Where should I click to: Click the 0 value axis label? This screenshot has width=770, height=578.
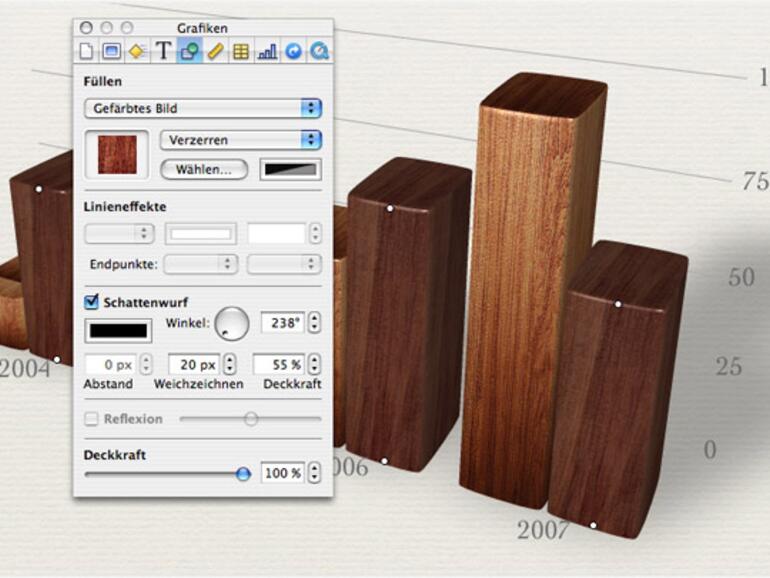tap(710, 450)
